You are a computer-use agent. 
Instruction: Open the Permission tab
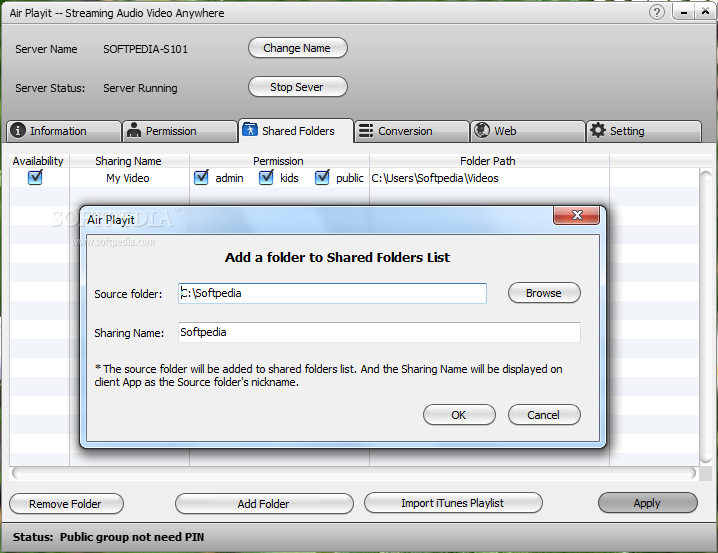[180, 131]
